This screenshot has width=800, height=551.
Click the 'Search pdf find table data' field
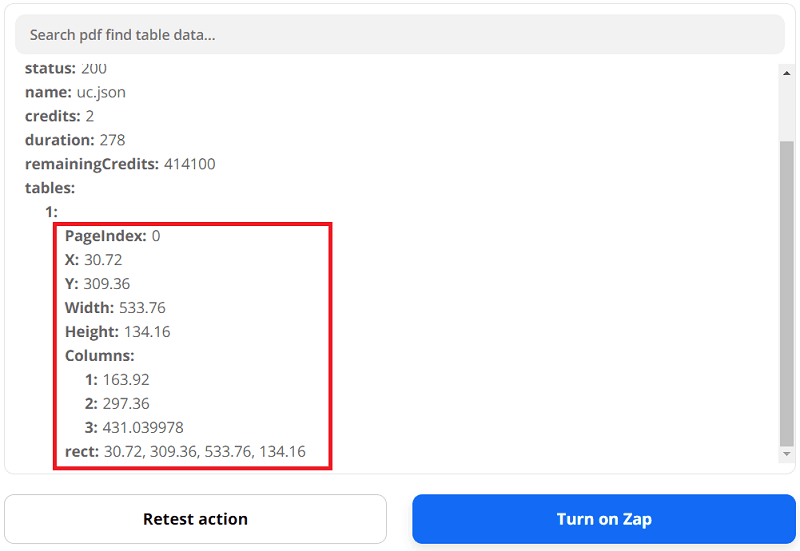[x=400, y=35]
